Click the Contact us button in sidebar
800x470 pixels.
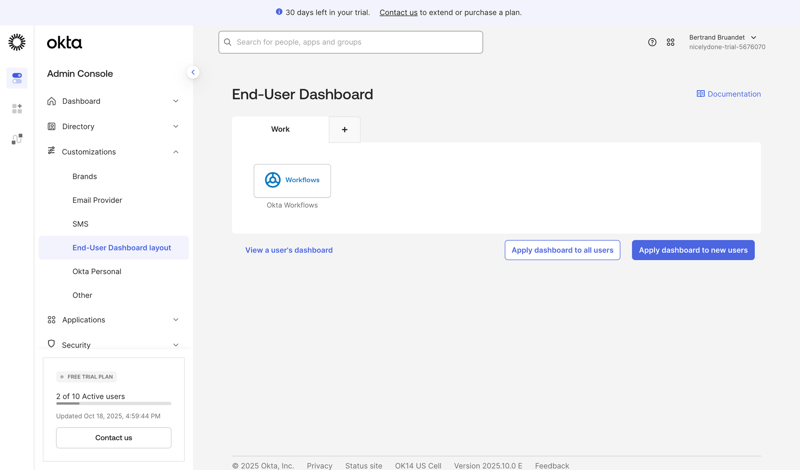click(x=114, y=438)
